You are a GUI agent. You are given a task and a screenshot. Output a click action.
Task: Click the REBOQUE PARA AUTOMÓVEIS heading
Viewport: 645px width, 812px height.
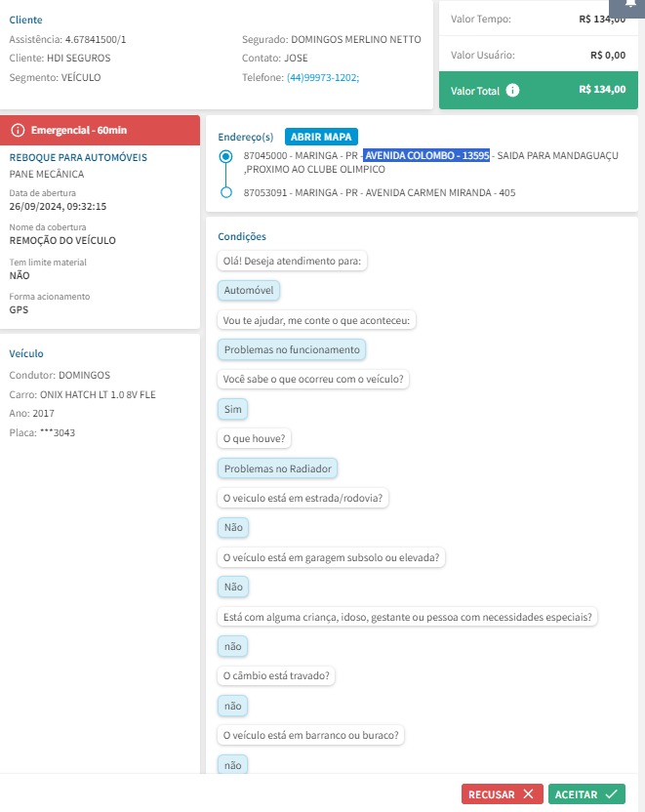(78, 157)
